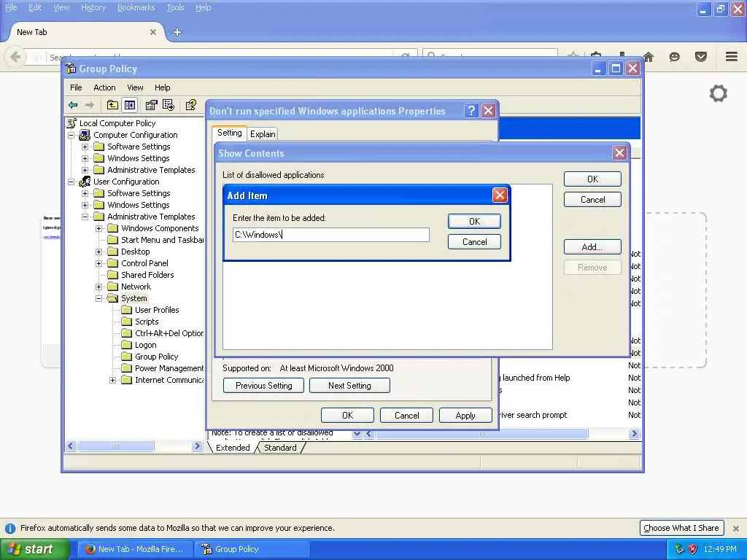Click the Local Computer Policy root icon
This screenshot has width=747, height=560.
71,122
